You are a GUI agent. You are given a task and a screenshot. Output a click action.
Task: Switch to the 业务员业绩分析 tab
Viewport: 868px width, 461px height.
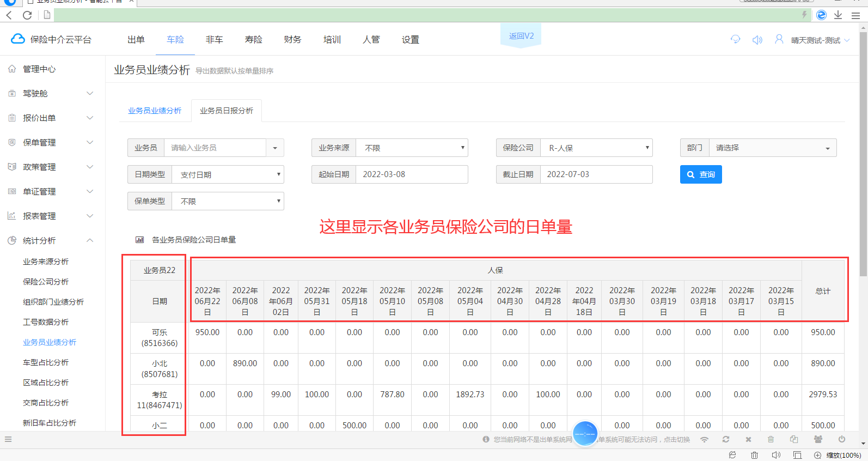(155, 111)
